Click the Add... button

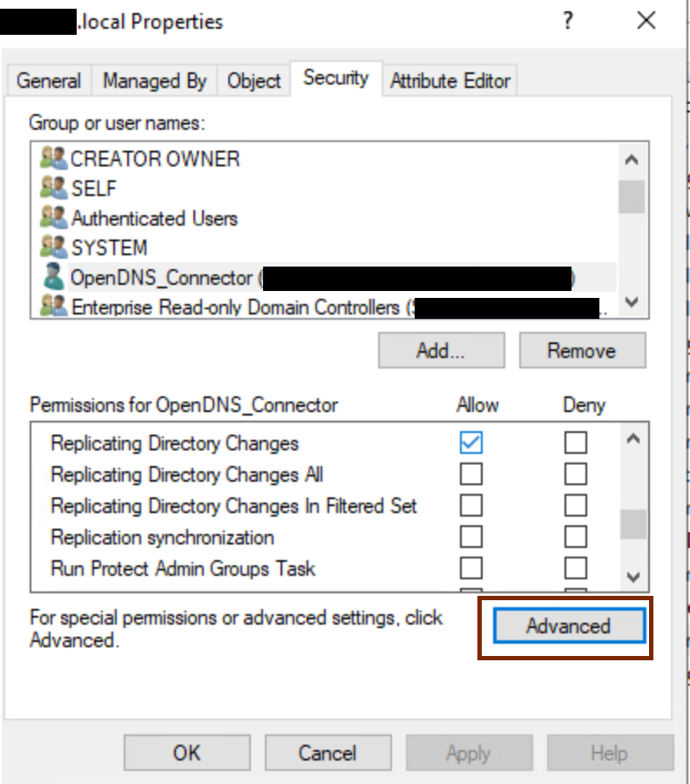coord(441,350)
